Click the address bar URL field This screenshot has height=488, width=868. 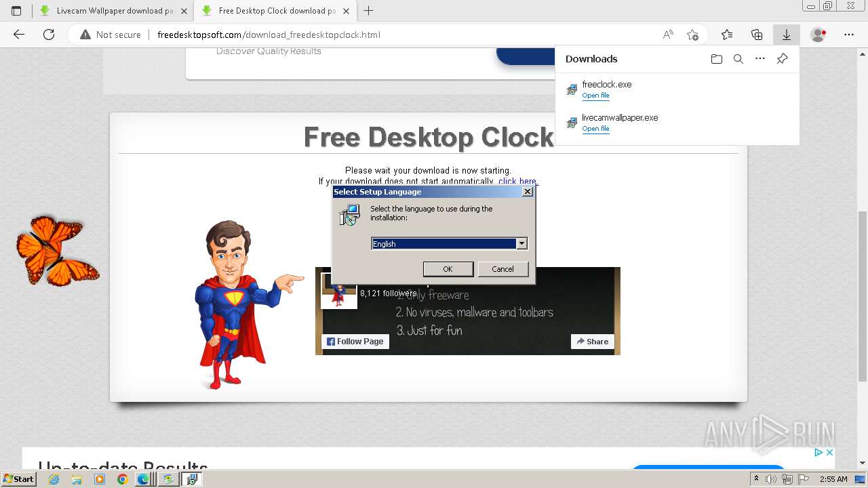403,35
